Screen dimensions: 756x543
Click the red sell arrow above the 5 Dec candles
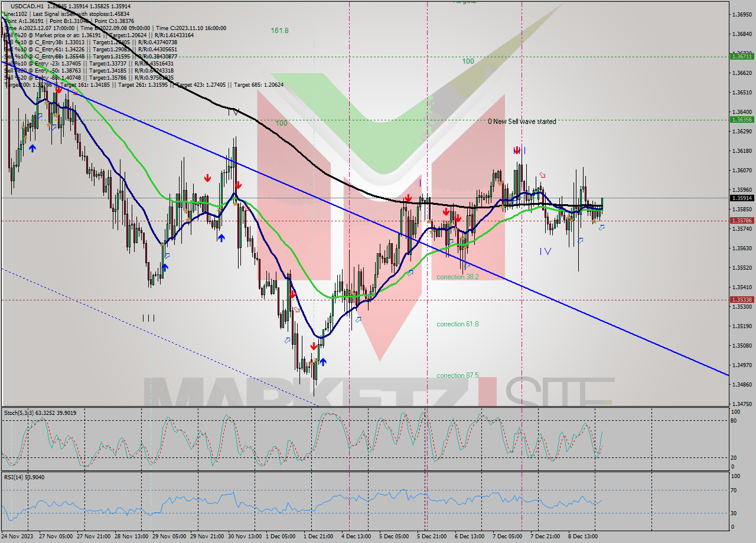(408, 199)
